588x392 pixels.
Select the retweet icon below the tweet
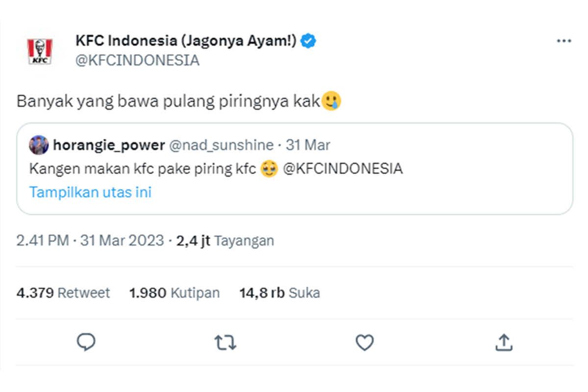(x=226, y=343)
